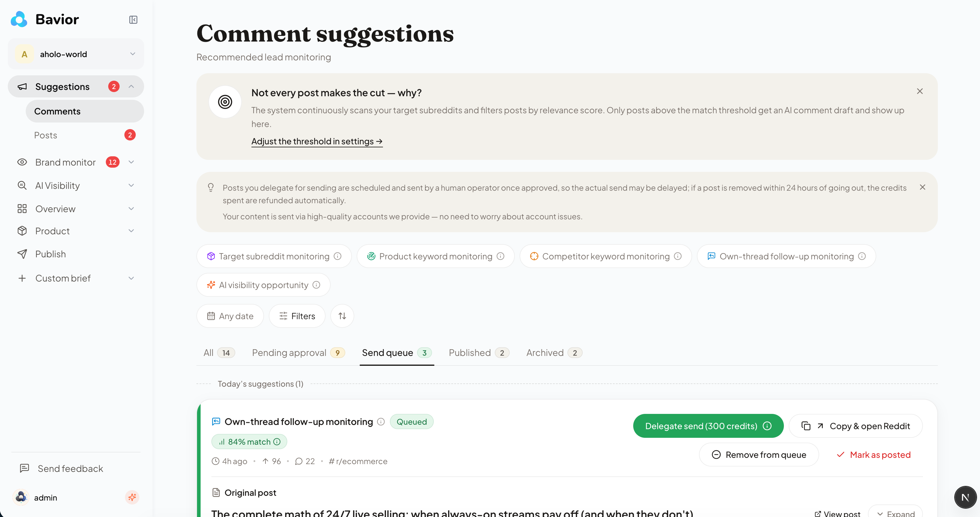The image size is (980, 517).
Task: Open the aholo-world workspace dropdown
Action: click(x=76, y=54)
